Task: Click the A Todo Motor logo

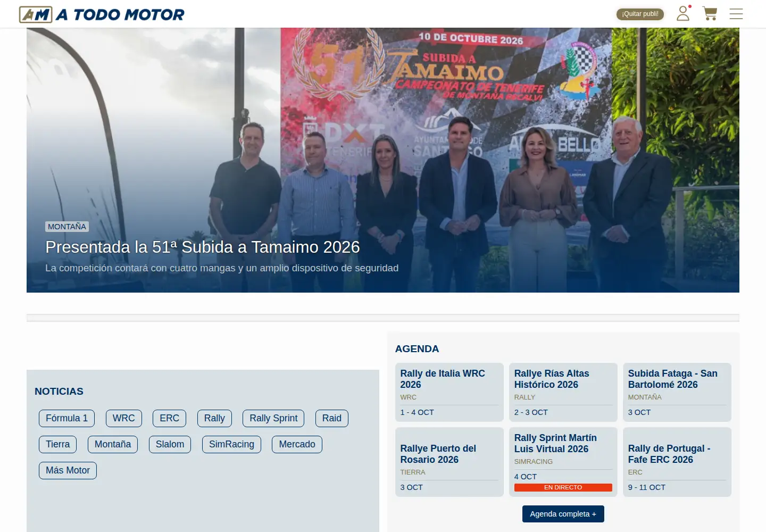Action: 102,14
